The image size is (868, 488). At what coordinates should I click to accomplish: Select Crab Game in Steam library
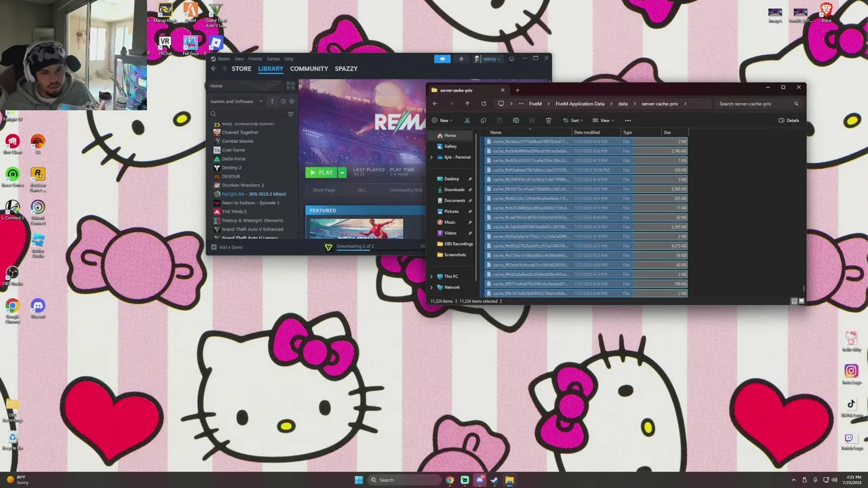[x=233, y=150]
